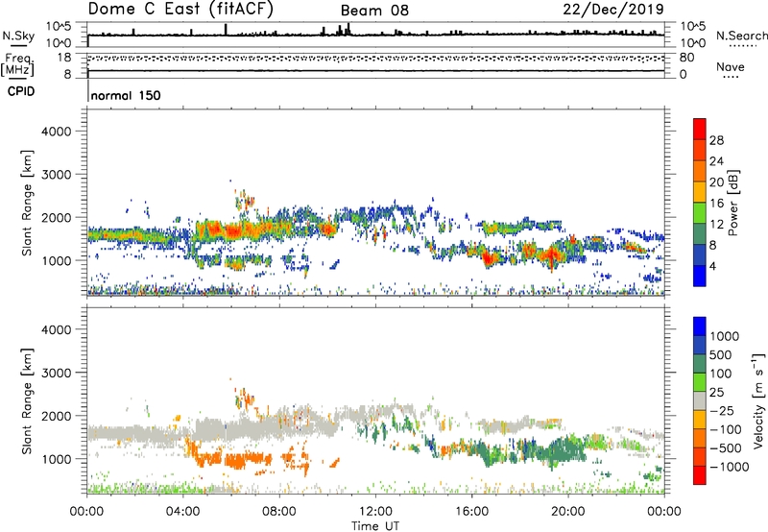The image size is (768, 532).
Task: Click the "Nave" legend label
Action: point(731,66)
